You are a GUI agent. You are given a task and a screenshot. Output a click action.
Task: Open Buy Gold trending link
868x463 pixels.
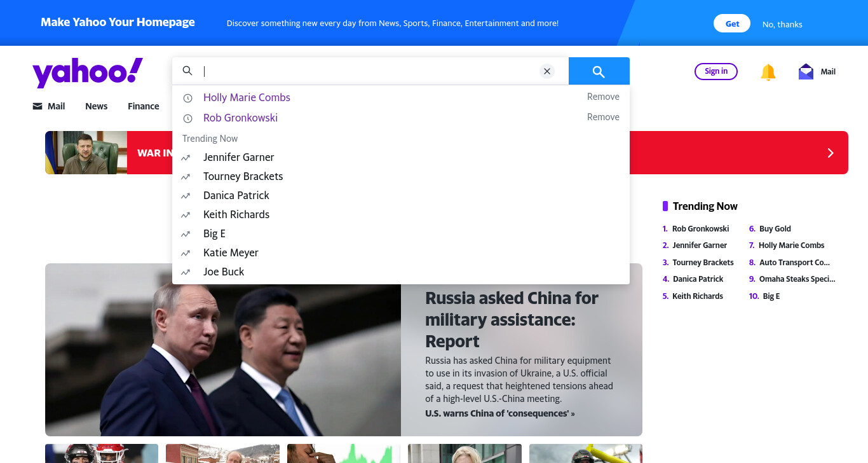pos(775,228)
